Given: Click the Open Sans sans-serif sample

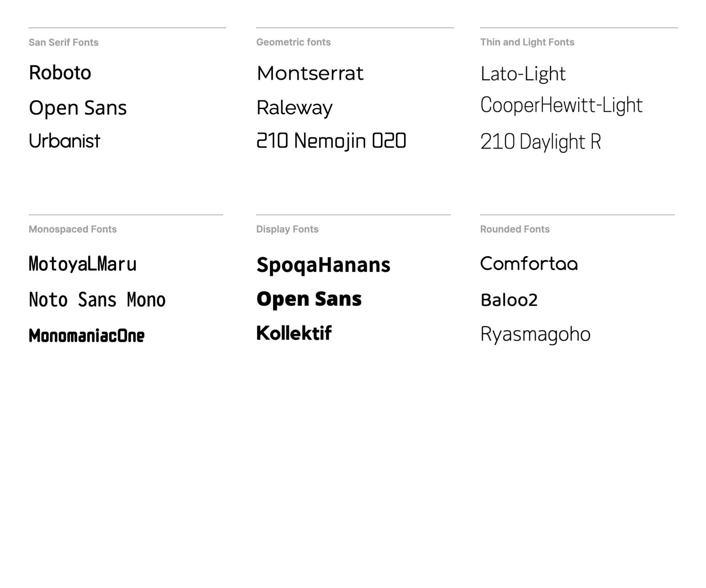Looking at the screenshot, I should tap(78, 108).
